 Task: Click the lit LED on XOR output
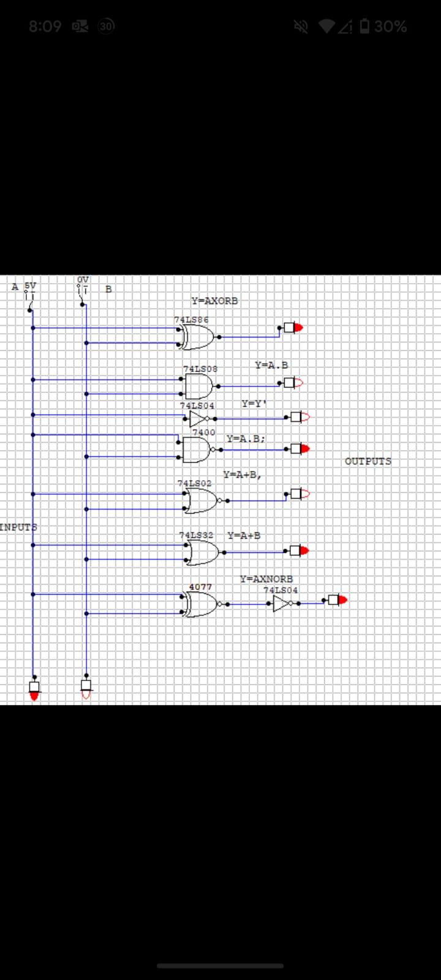pyautogui.click(x=294, y=327)
